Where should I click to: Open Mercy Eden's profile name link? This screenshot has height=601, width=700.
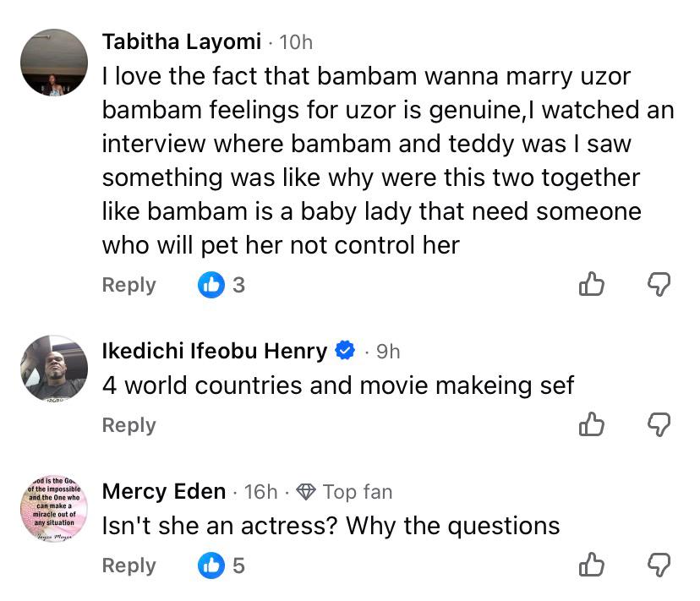(x=163, y=491)
